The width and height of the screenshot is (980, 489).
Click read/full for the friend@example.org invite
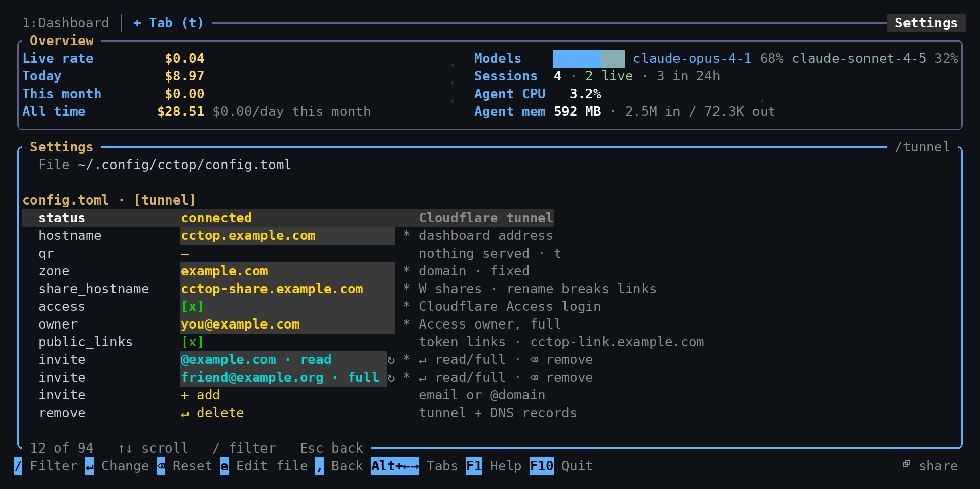pyautogui.click(x=470, y=378)
